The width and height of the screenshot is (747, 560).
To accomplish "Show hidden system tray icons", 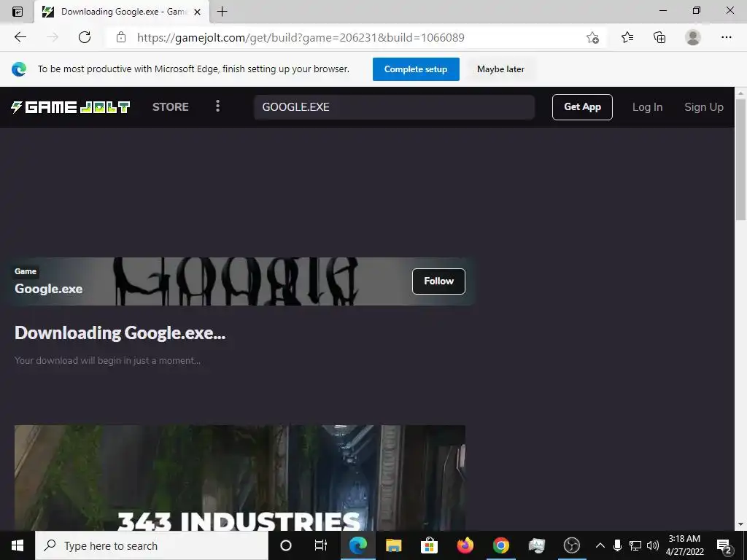I will pyautogui.click(x=600, y=545).
